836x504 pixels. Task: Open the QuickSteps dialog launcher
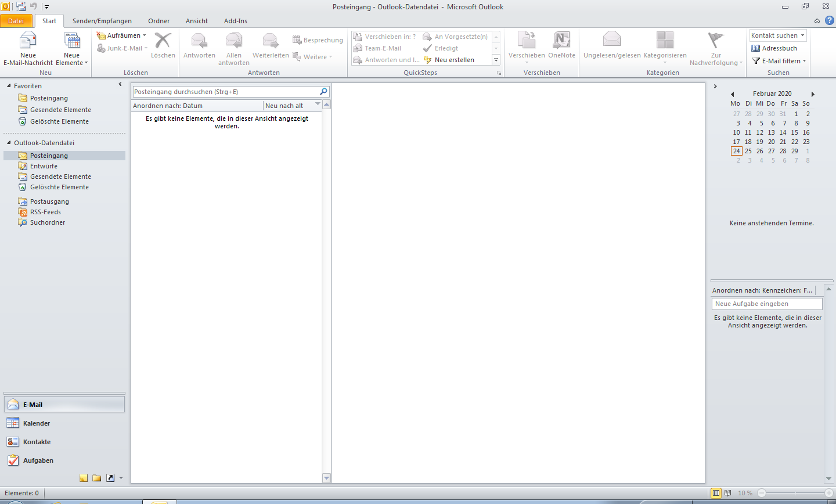pos(499,73)
